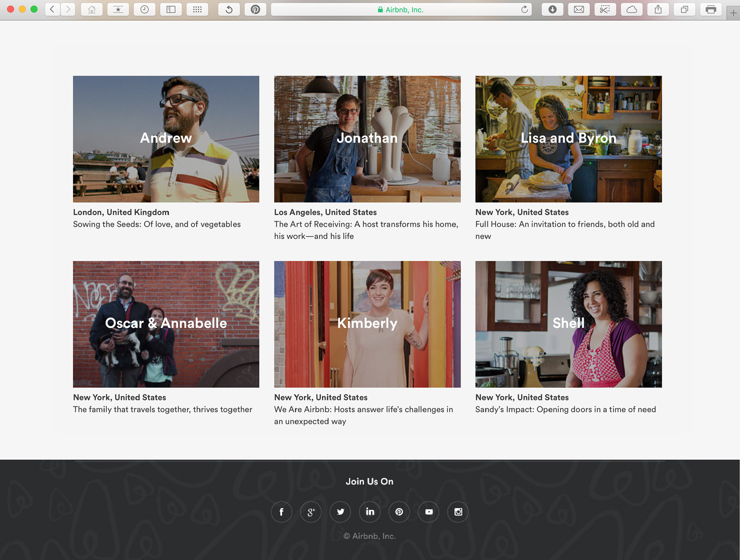Click 'New York, United States' under Lisa and Byron

pyautogui.click(x=522, y=212)
